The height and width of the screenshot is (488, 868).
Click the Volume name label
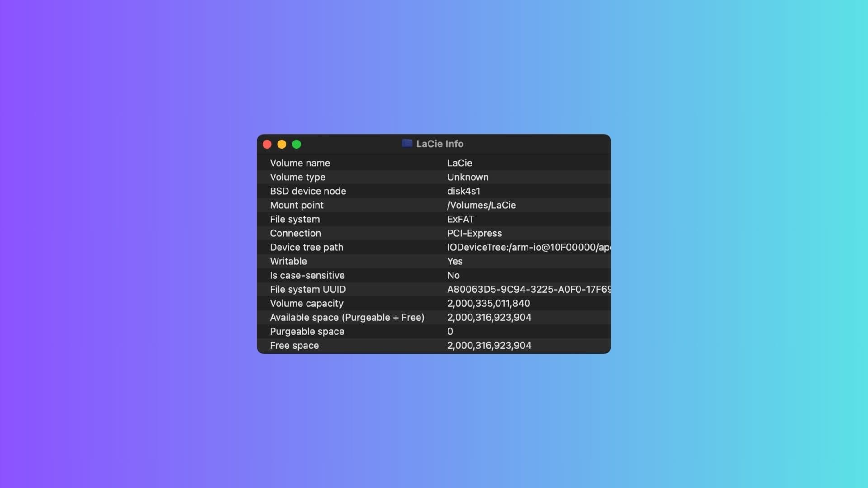coord(300,163)
